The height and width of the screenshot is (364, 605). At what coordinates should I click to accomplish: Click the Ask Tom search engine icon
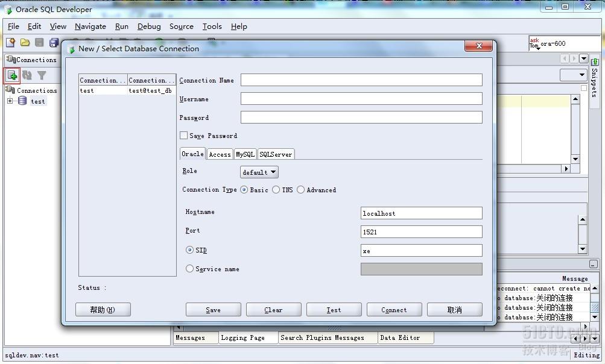tap(534, 43)
